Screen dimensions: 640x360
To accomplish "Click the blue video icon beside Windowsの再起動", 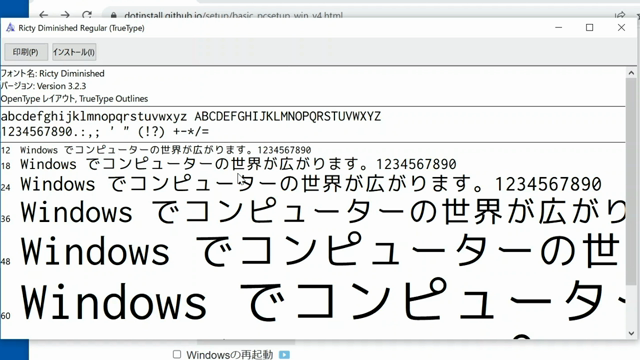I will click(284, 355).
